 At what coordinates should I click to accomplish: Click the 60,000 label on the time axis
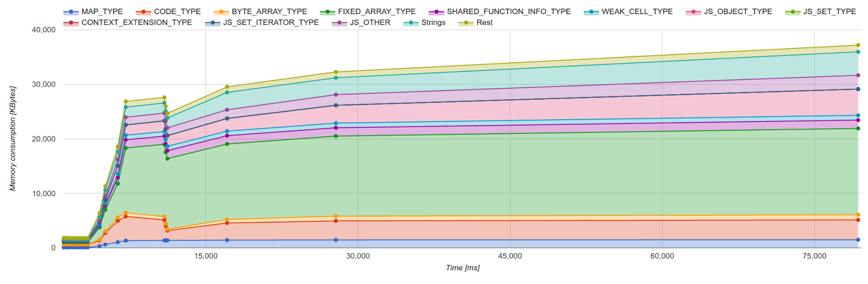662,256
